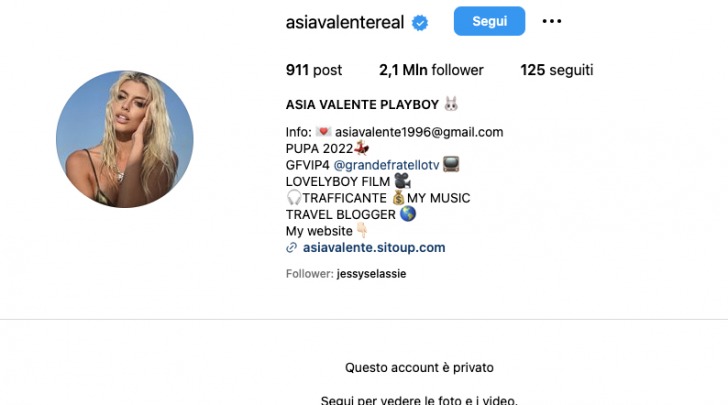Open the @grandefratellotv mention link
The image size is (728, 405).
point(386,165)
